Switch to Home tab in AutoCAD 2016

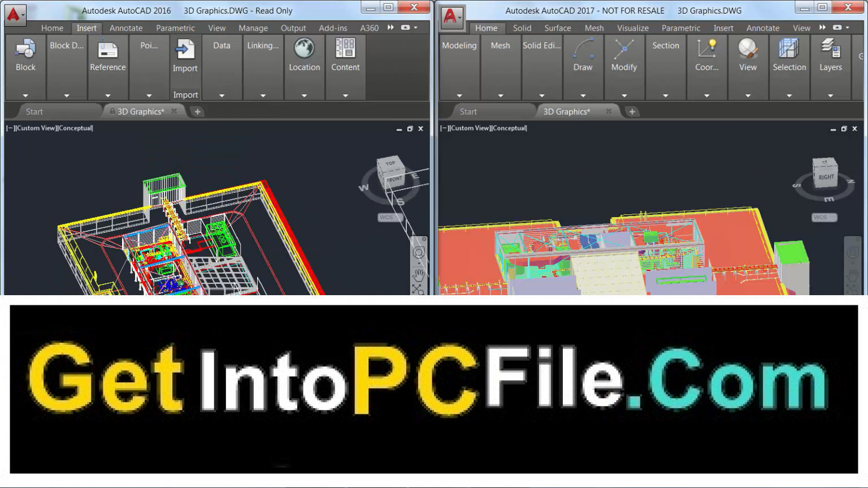click(52, 28)
